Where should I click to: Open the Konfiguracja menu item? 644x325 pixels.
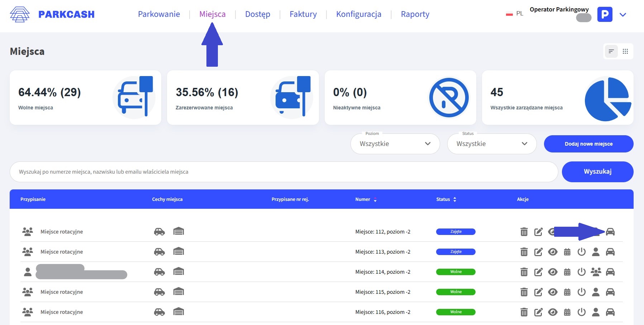(358, 14)
